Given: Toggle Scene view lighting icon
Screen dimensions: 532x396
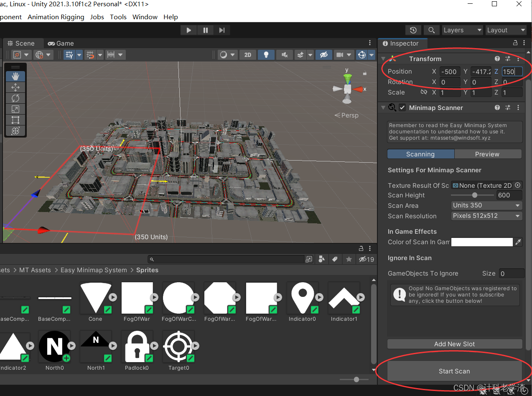Looking at the screenshot, I should (266, 55).
